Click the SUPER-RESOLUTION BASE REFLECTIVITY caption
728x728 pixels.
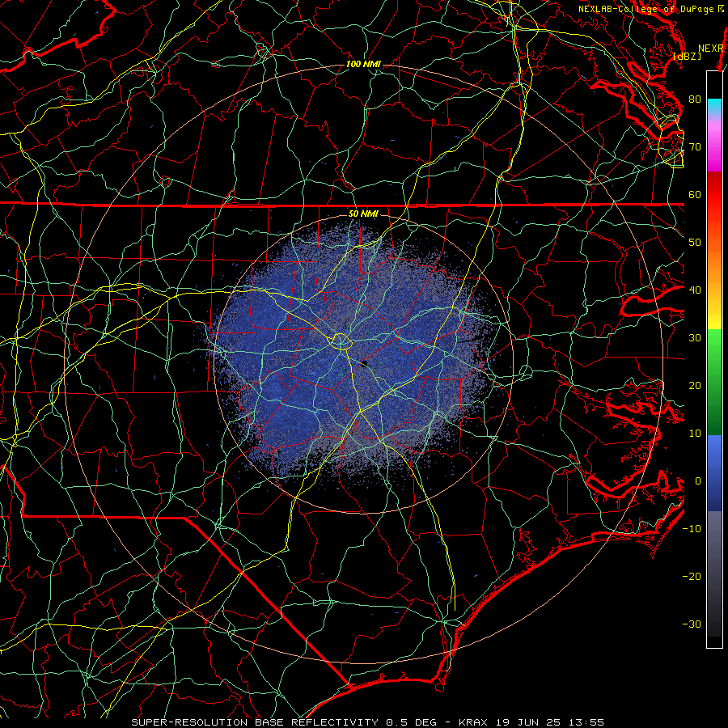point(255,722)
